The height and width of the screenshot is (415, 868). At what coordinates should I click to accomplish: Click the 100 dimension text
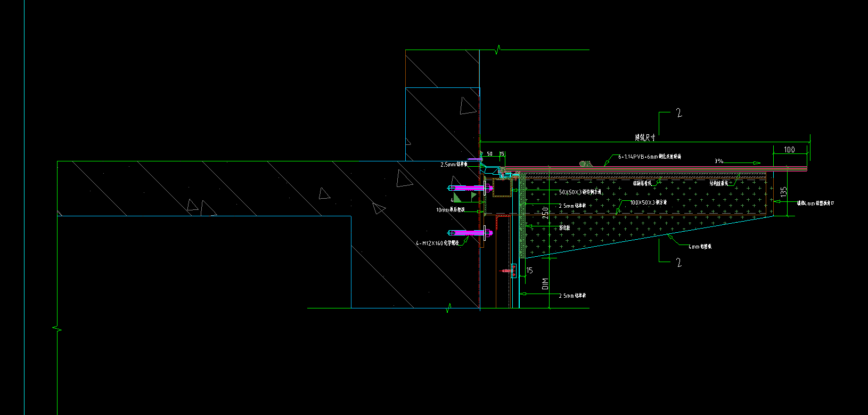789,150
